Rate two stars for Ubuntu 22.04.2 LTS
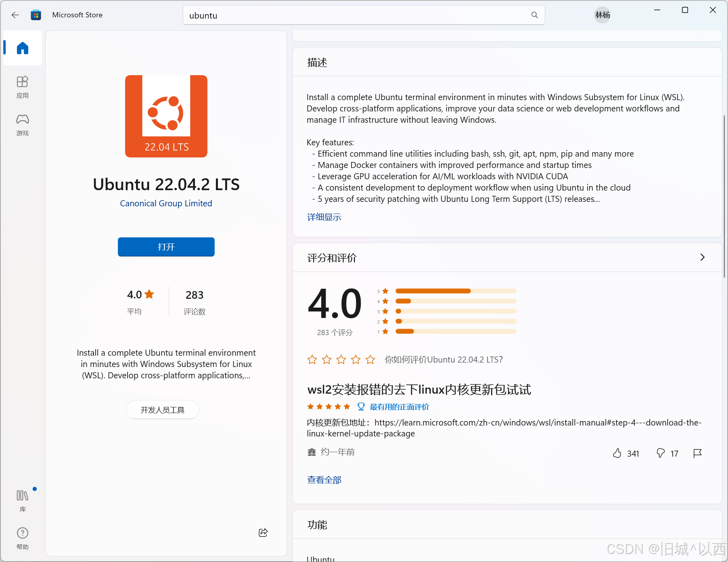Viewport: 728px width, 562px height. click(x=326, y=359)
